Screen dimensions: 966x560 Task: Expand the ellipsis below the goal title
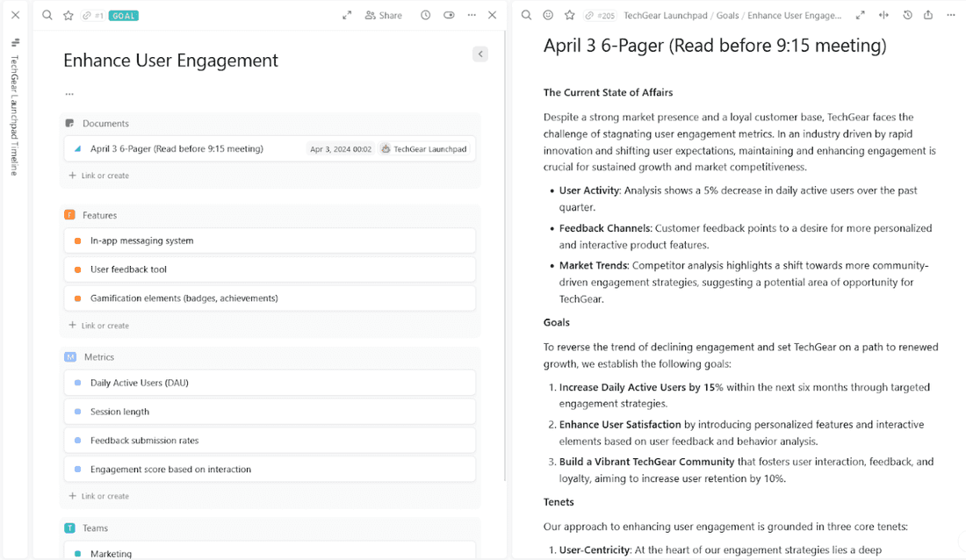coord(69,94)
